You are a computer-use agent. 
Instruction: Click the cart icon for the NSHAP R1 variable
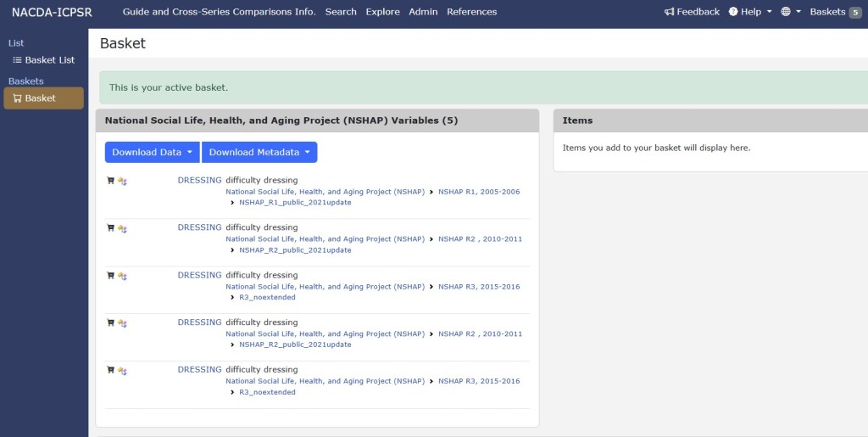pos(110,181)
